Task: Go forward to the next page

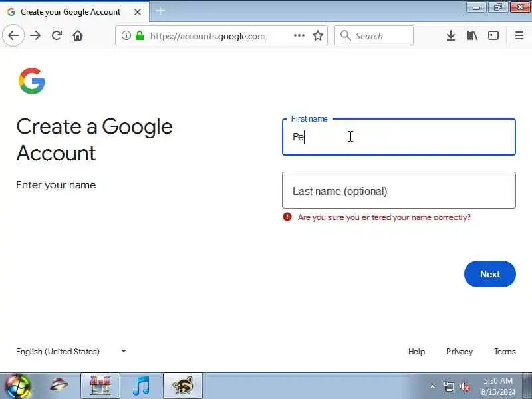Action: click(x=35, y=35)
